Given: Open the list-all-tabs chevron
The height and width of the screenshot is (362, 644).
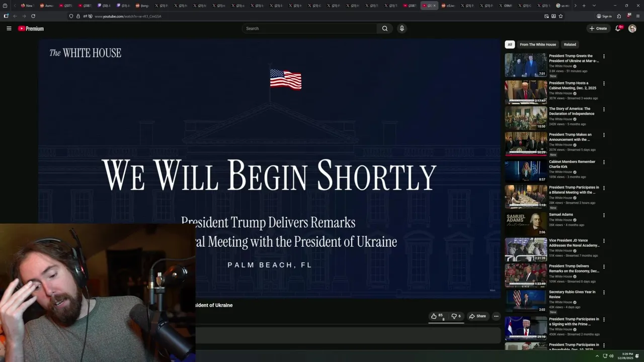Looking at the screenshot, I should 594,6.
